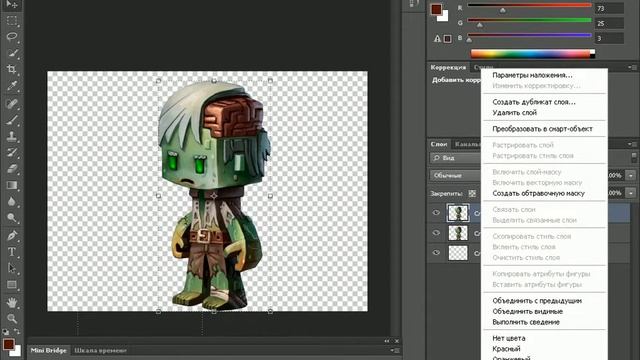
Task: Select the Pen tool
Action: pyautogui.click(x=11, y=236)
